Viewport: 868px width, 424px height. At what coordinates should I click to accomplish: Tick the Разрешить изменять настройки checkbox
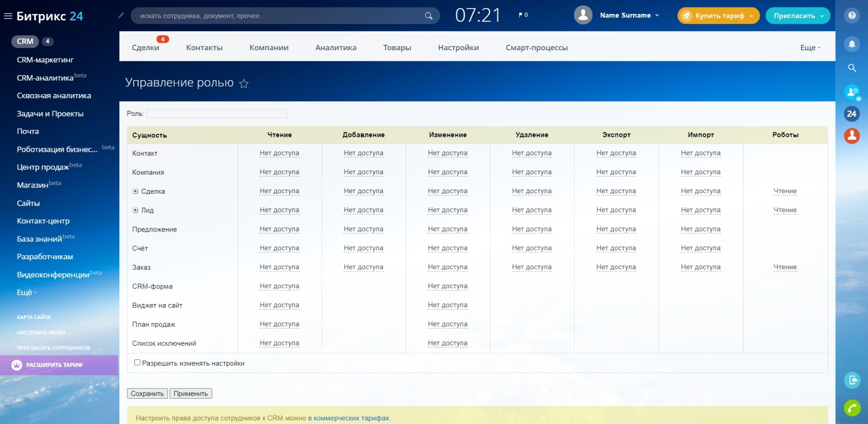coord(137,362)
